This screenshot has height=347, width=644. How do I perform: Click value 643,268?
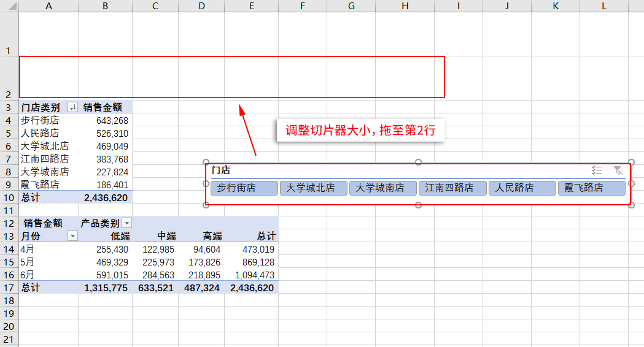(112, 121)
